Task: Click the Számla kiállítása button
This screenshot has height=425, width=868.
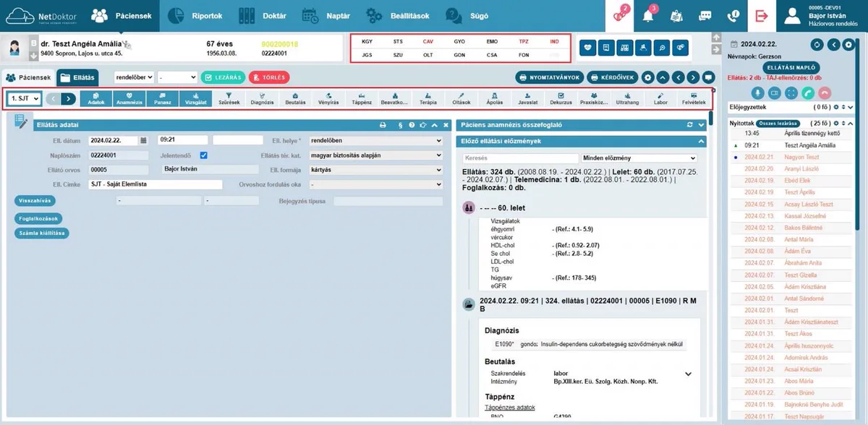Action: pos(41,233)
